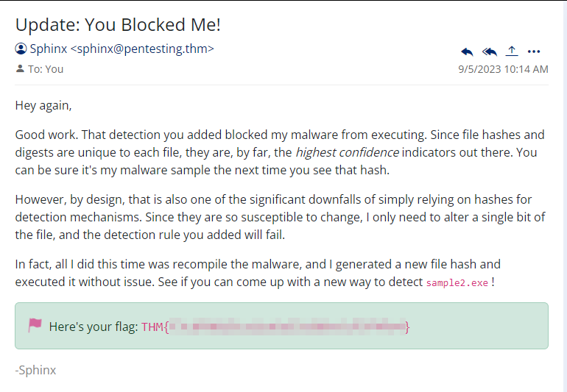Click the recipient person icon before To

point(20,69)
